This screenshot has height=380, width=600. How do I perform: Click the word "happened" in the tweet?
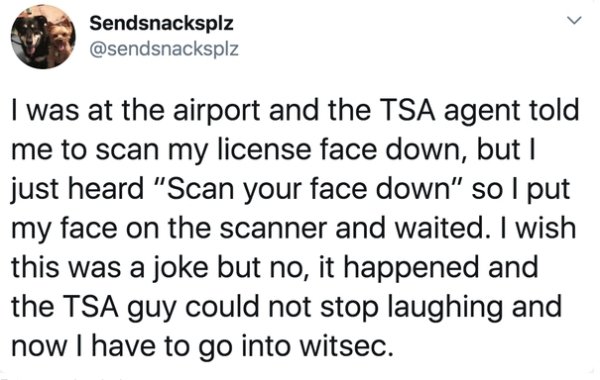[411, 269]
